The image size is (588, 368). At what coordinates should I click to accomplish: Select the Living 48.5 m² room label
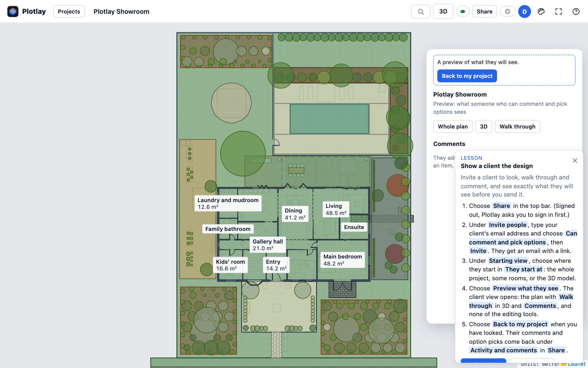click(336, 209)
